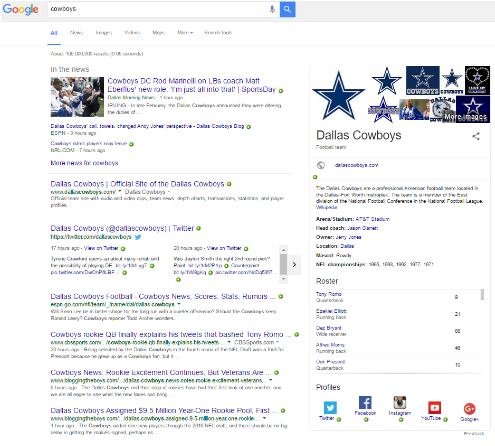Expand dropdown beside Rookie Pool result URL

coord(265,418)
